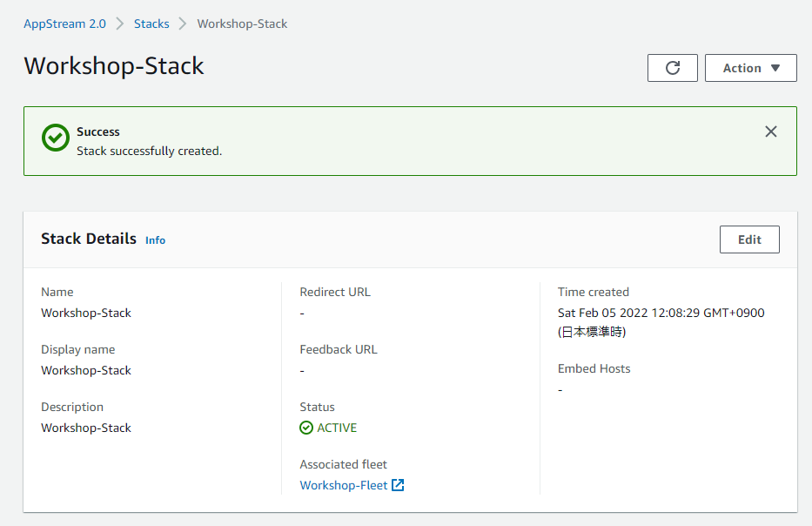Click the ACTIVE status check icon
The width and height of the screenshot is (812, 526).
pyautogui.click(x=306, y=428)
